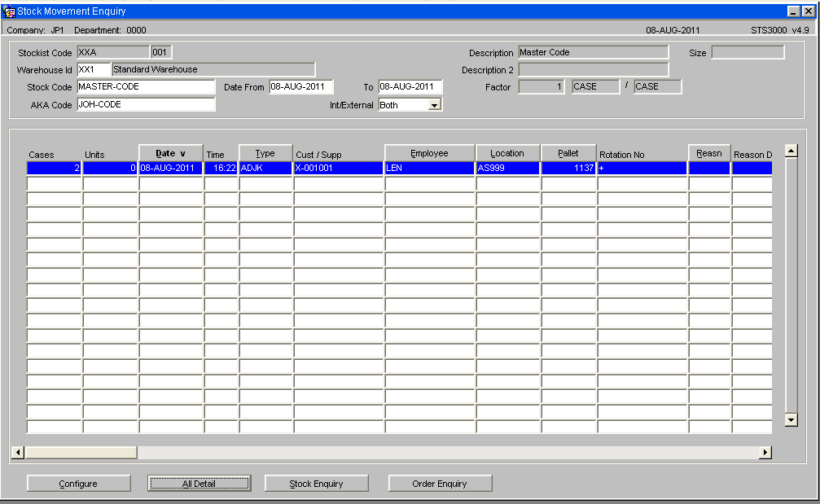Click the All Detail button
Screen dimensions: 820x504
point(200,484)
